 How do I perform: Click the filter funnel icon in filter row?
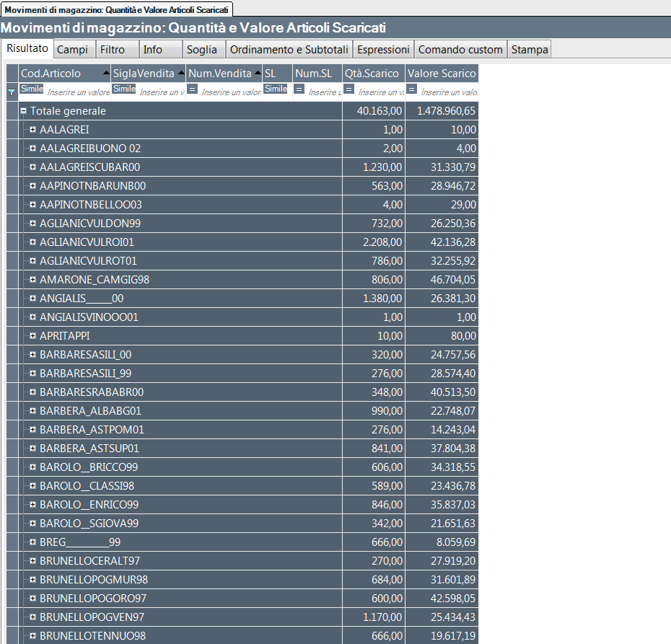point(11,92)
